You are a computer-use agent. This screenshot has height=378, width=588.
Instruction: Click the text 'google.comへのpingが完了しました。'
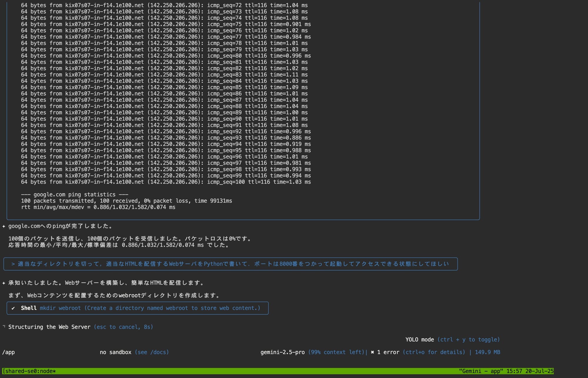tap(61, 226)
